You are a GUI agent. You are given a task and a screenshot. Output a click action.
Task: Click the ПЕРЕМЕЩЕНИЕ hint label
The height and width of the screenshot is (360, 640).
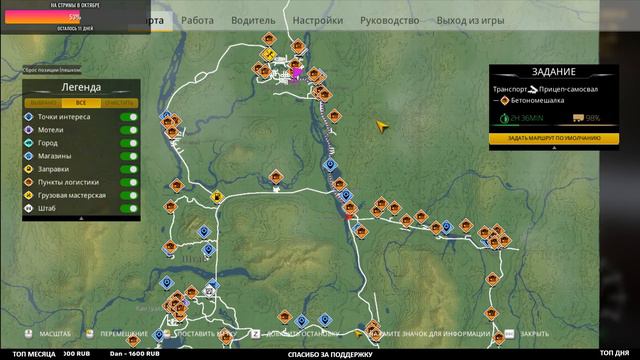coord(124,334)
